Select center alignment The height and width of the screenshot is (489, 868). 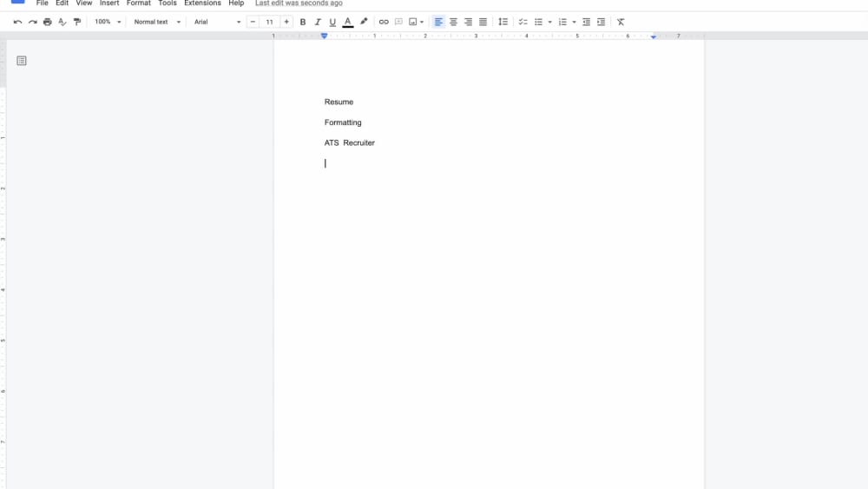[453, 23]
